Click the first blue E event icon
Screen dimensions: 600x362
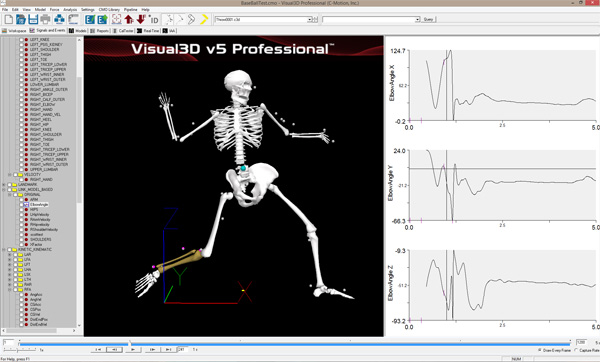[90, 19]
